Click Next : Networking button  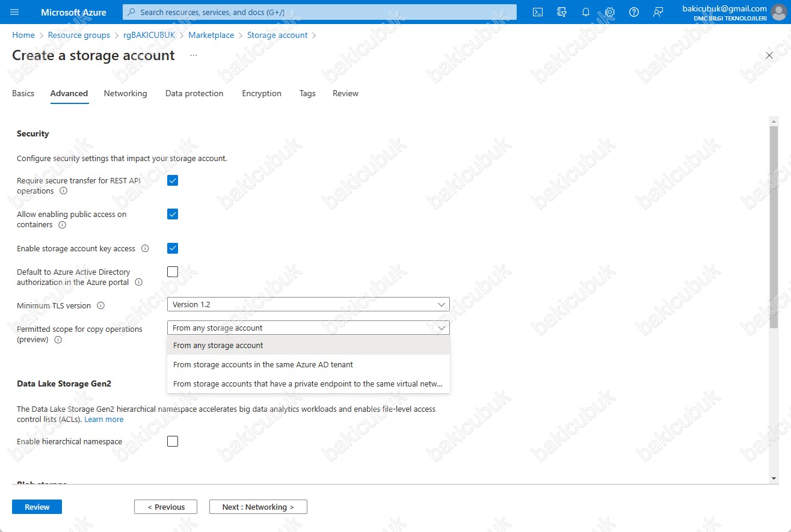point(258,507)
